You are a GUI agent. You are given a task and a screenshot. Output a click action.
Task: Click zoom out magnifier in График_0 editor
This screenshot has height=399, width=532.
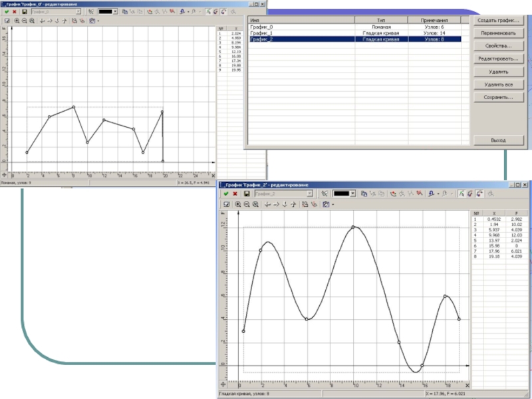coord(24,21)
